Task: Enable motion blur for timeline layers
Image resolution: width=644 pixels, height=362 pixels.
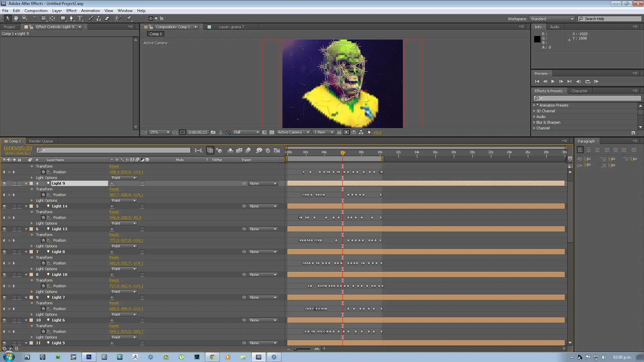Action: (248, 150)
